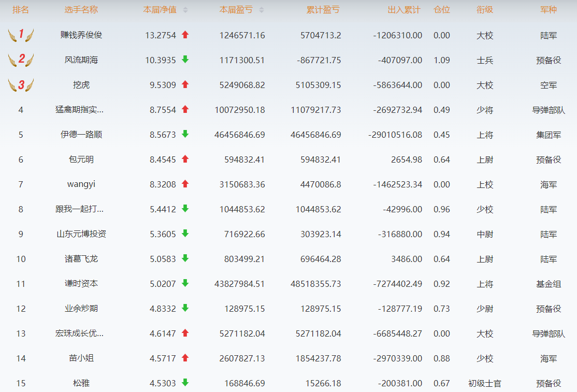Click the 仓位 column header
Viewport: 577px width, 392px height.
coord(442,10)
